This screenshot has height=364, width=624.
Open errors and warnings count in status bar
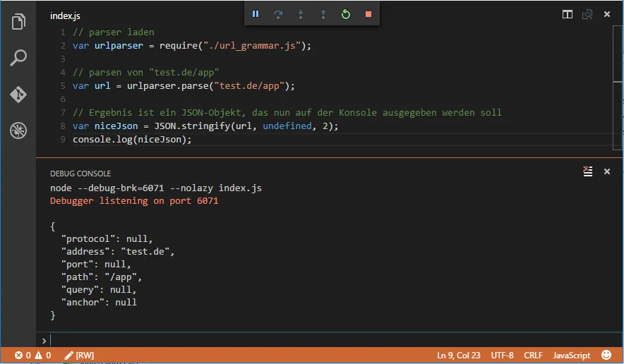click(x=33, y=356)
